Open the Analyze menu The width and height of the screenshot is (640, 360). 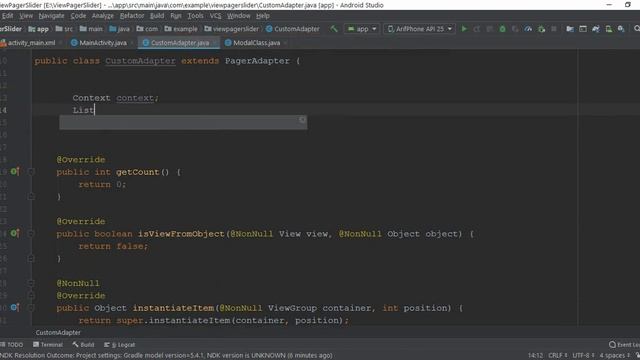point(103,16)
